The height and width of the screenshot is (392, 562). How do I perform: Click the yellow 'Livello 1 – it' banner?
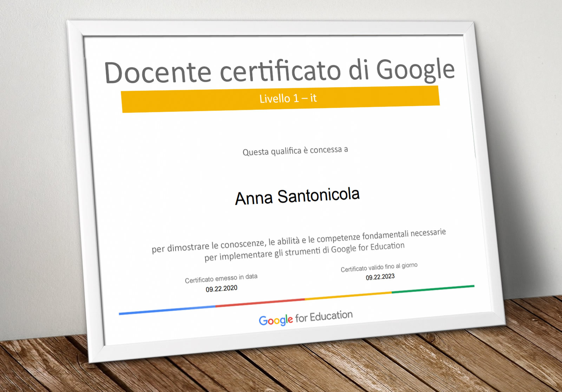pyautogui.click(x=280, y=99)
